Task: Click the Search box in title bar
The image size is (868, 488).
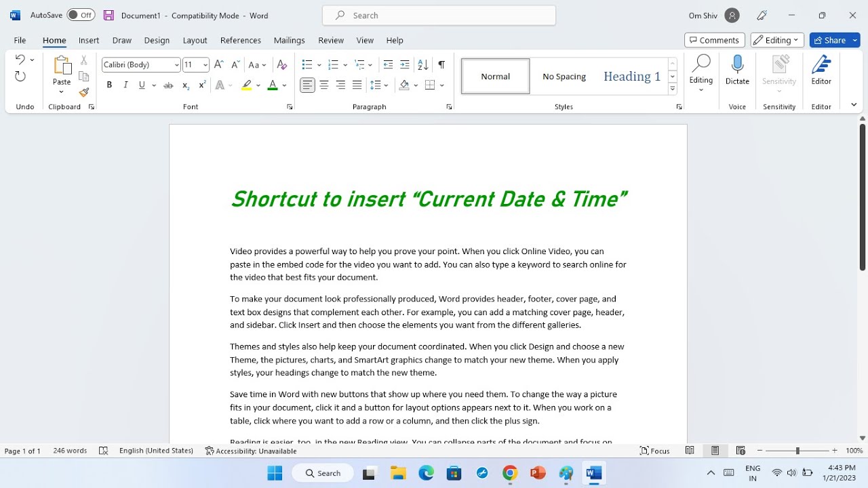Action: [439, 15]
